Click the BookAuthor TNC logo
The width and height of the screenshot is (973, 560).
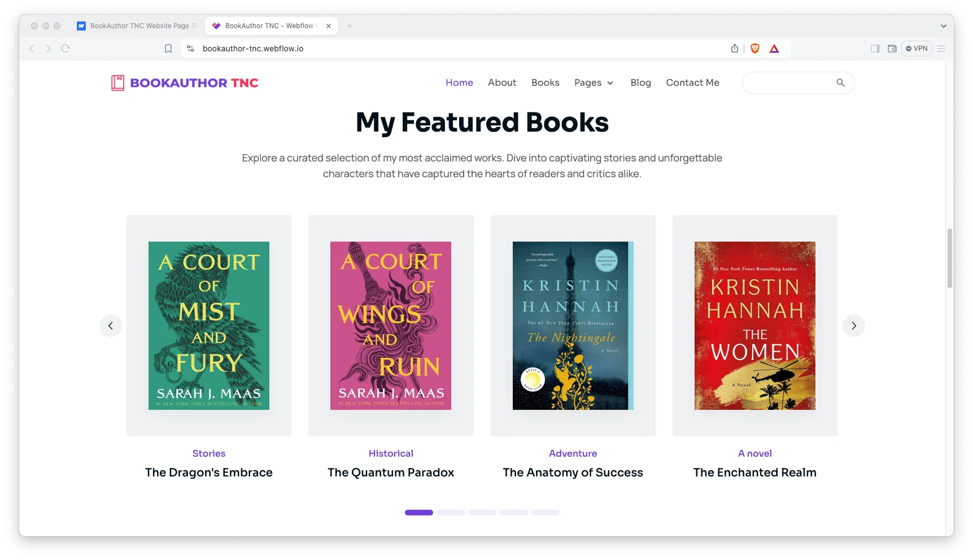click(185, 83)
